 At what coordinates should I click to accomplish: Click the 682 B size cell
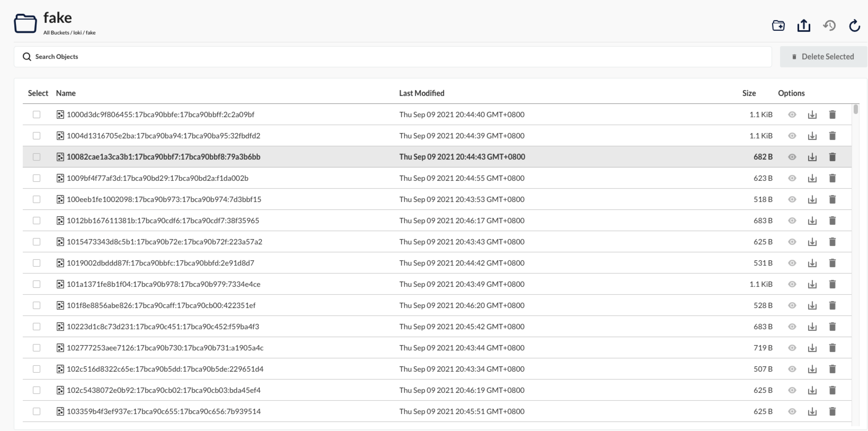point(763,157)
